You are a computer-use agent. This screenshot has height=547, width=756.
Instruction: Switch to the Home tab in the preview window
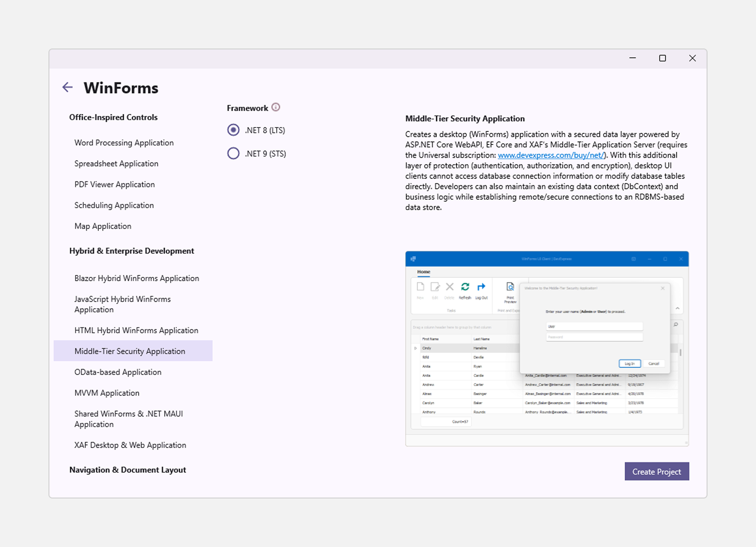coord(423,272)
